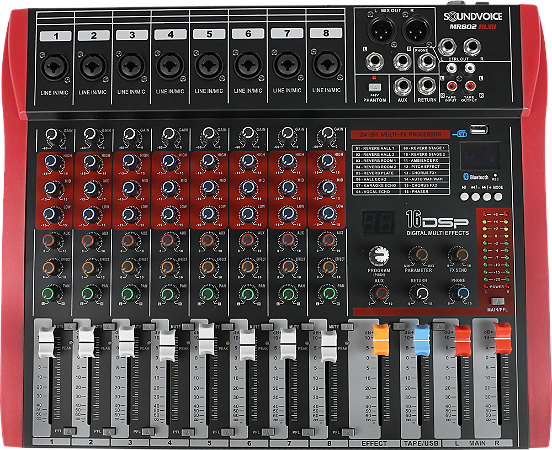The image size is (552, 450).
Task: Click the channel 3 number label at top
Action: tap(132, 35)
